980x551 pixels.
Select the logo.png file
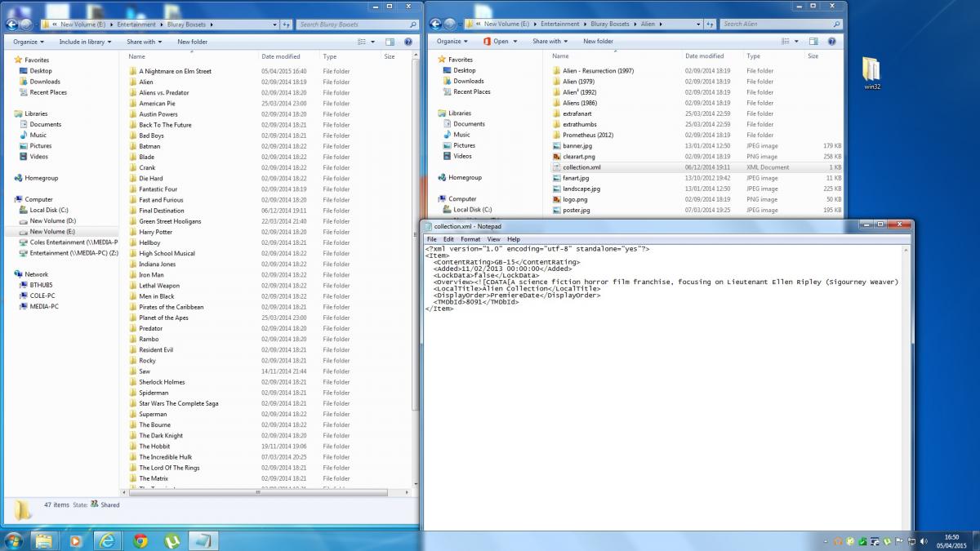(x=575, y=199)
